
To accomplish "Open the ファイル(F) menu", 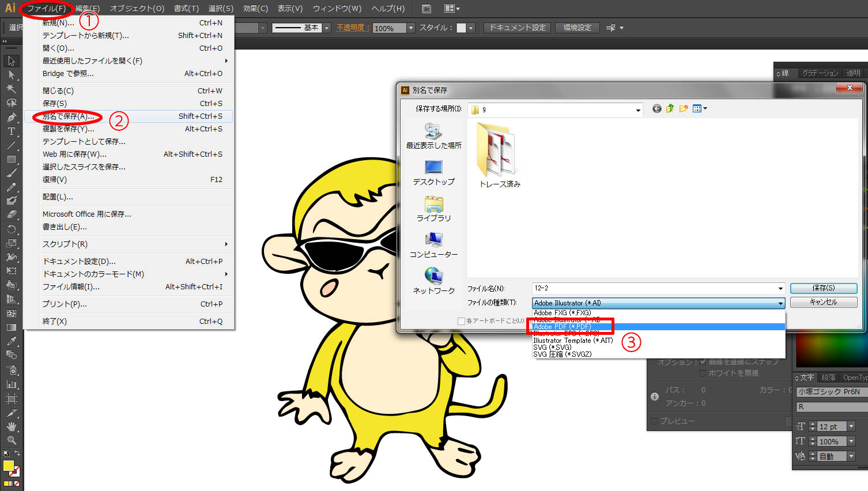I will 46,9.
